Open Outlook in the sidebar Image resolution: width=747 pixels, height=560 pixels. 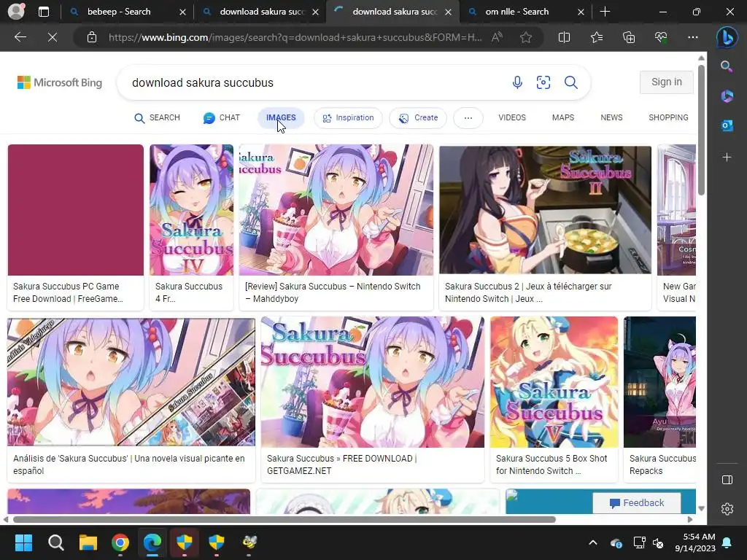[727, 125]
